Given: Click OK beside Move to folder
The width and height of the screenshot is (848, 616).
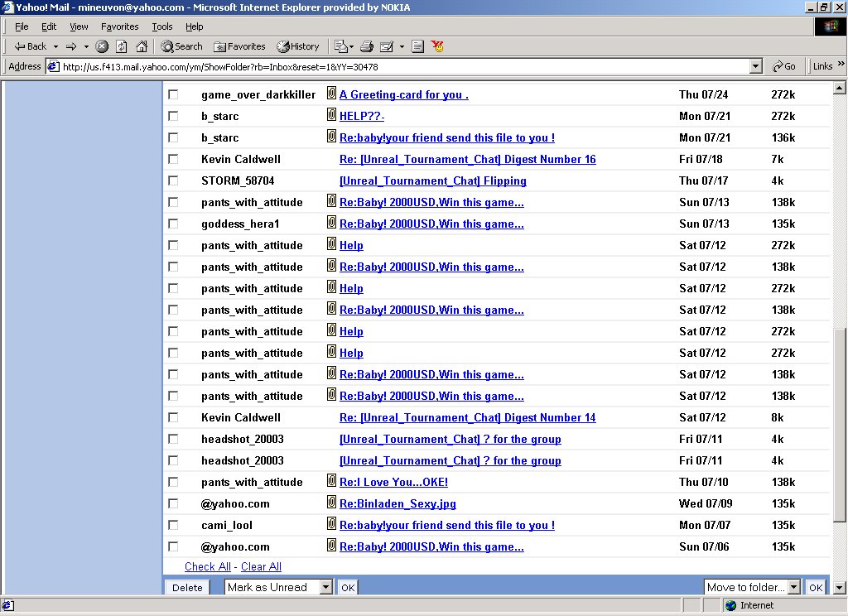Looking at the screenshot, I should click(x=816, y=587).
